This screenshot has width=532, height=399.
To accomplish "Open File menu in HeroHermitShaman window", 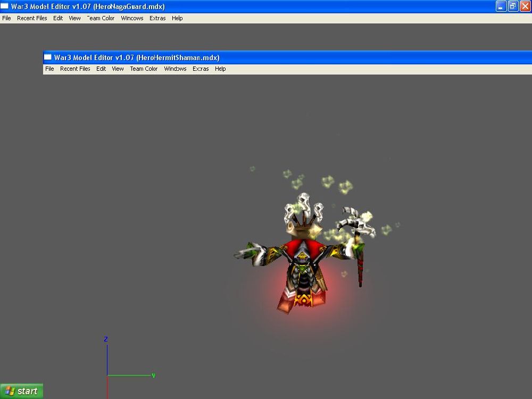I will click(x=49, y=69).
